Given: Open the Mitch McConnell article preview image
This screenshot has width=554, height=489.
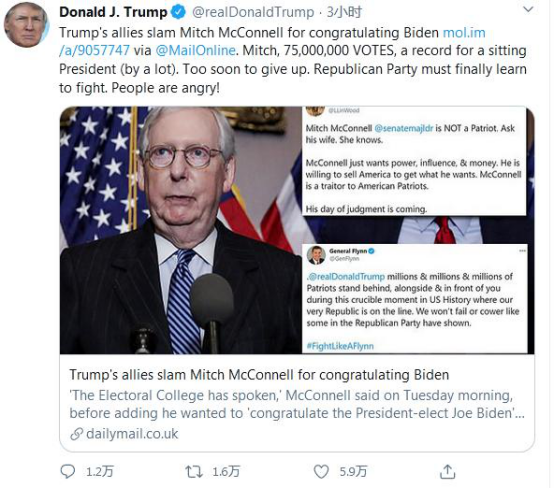Looking at the screenshot, I should pyautogui.click(x=297, y=230).
